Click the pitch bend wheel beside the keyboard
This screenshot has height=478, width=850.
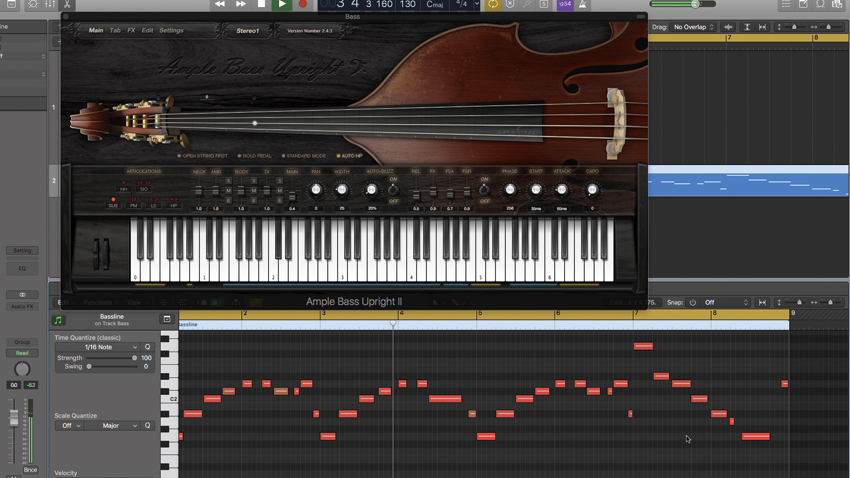pyautogui.click(x=97, y=254)
